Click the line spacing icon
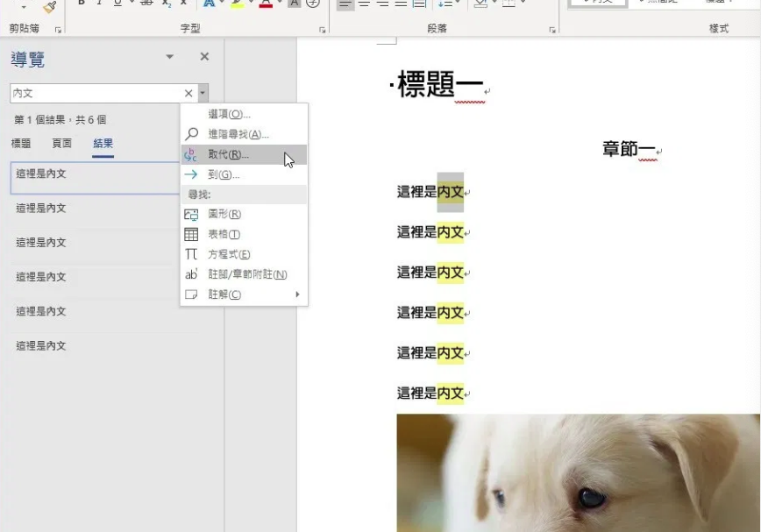 point(445,4)
